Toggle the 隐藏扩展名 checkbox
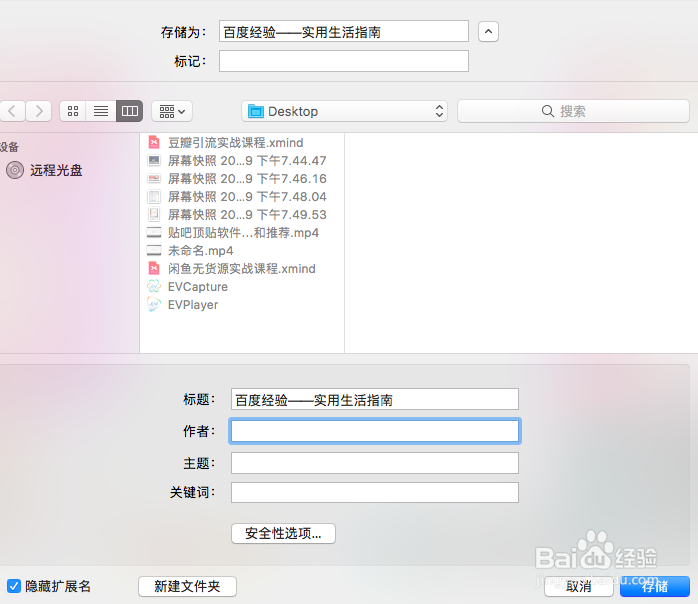 click(x=14, y=586)
